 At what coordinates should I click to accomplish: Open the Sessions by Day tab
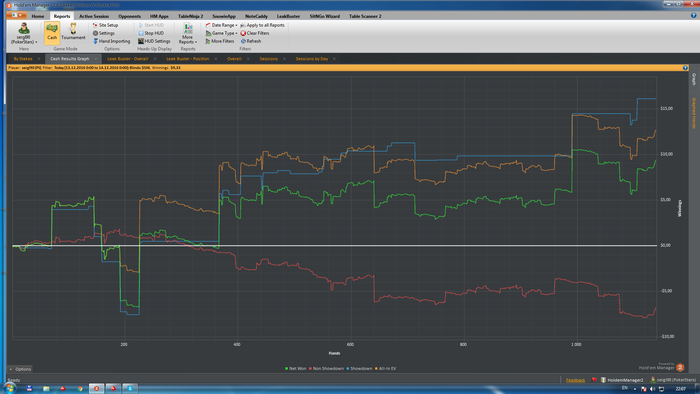(312, 59)
